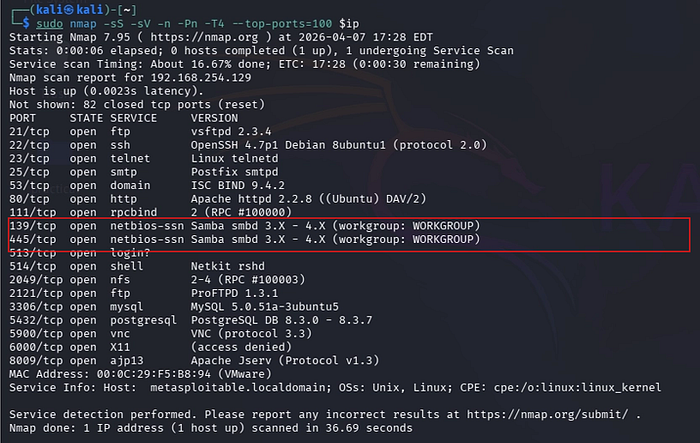
Task: Click the ProFTPD 1.3.1 version text
Action: [234, 293]
